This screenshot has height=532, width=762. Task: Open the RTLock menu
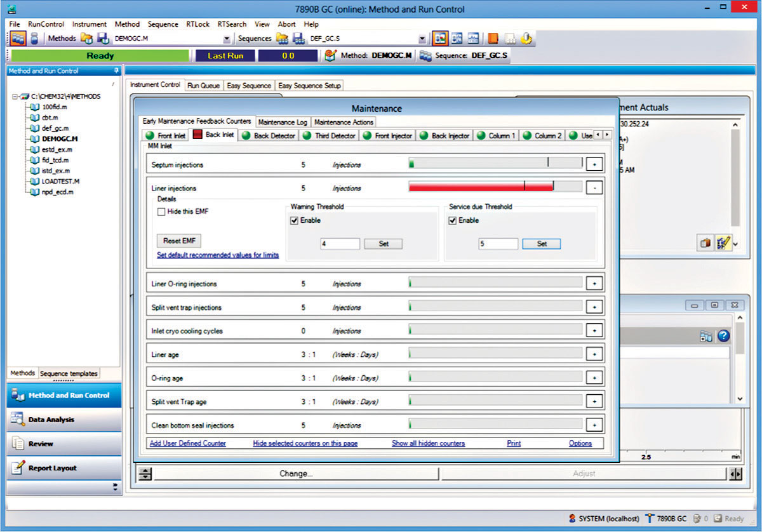[x=198, y=24]
